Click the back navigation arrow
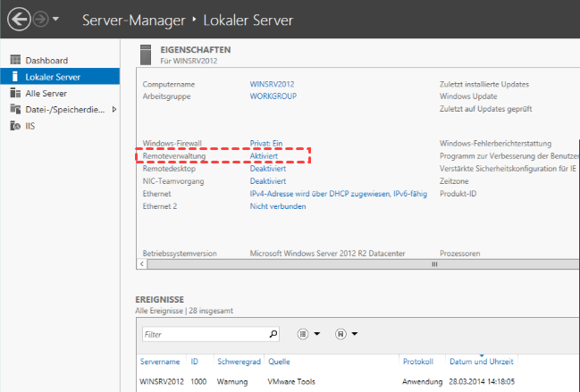The width and height of the screenshot is (580, 392). click(x=18, y=19)
